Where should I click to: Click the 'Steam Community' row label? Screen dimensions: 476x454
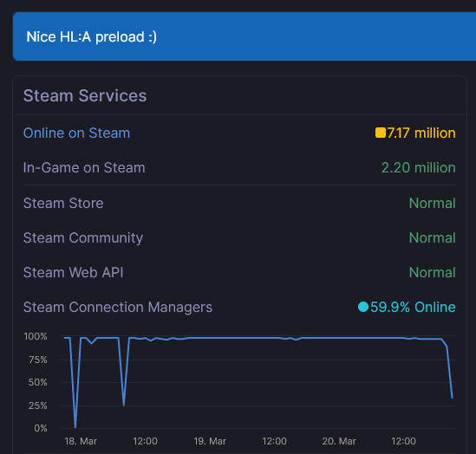click(x=83, y=237)
